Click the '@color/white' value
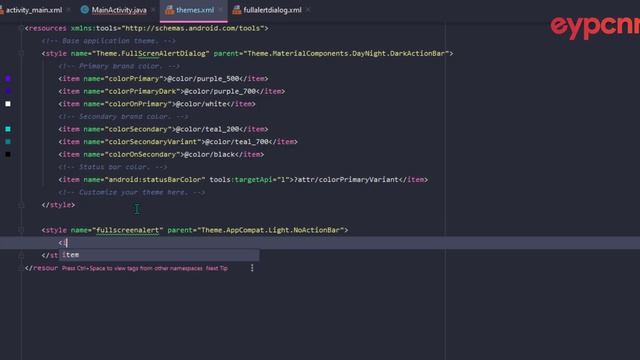Viewport: 640px width, 360px height. coord(201,104)
